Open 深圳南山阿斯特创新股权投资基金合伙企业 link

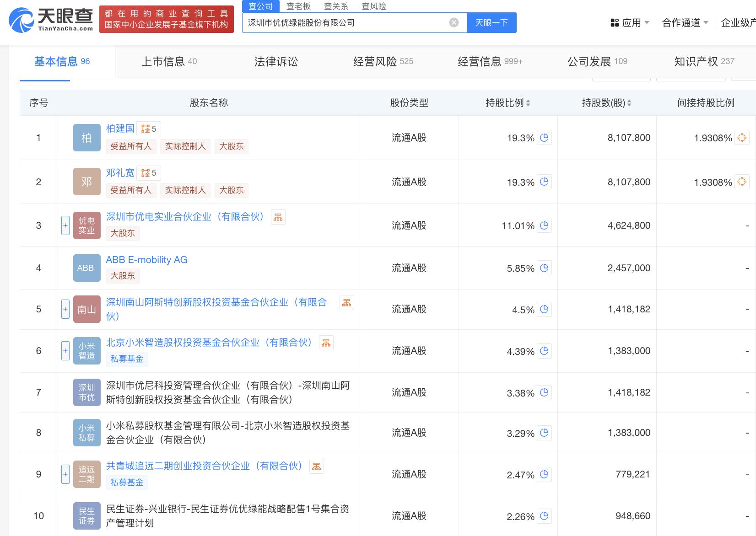(216, 309)
